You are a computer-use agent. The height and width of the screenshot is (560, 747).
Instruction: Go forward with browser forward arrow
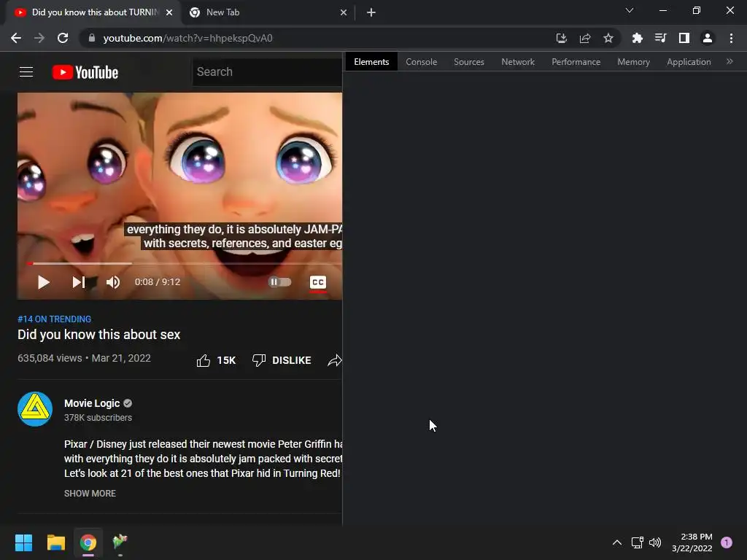tap(39, 38)
